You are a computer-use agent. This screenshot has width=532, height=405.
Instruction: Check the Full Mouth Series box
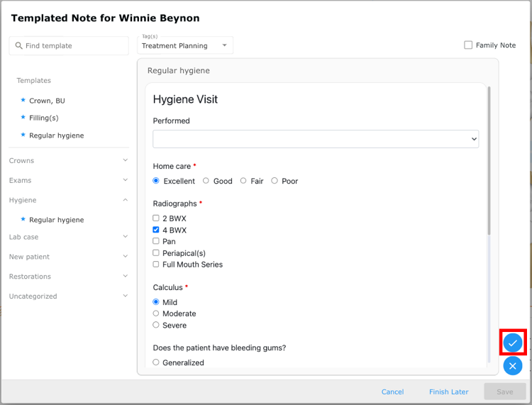point(156,265)
